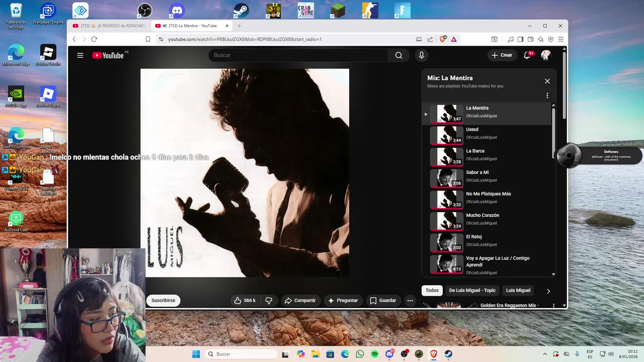
Task: Open the Roblox Studio desktop shortcut
Action: click(48, 55)
